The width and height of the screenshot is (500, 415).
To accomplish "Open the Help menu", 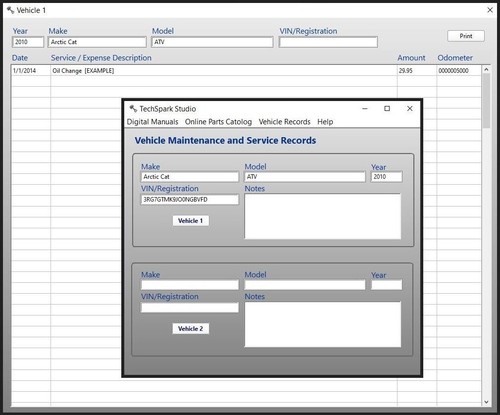I will [x=325, y=122].
